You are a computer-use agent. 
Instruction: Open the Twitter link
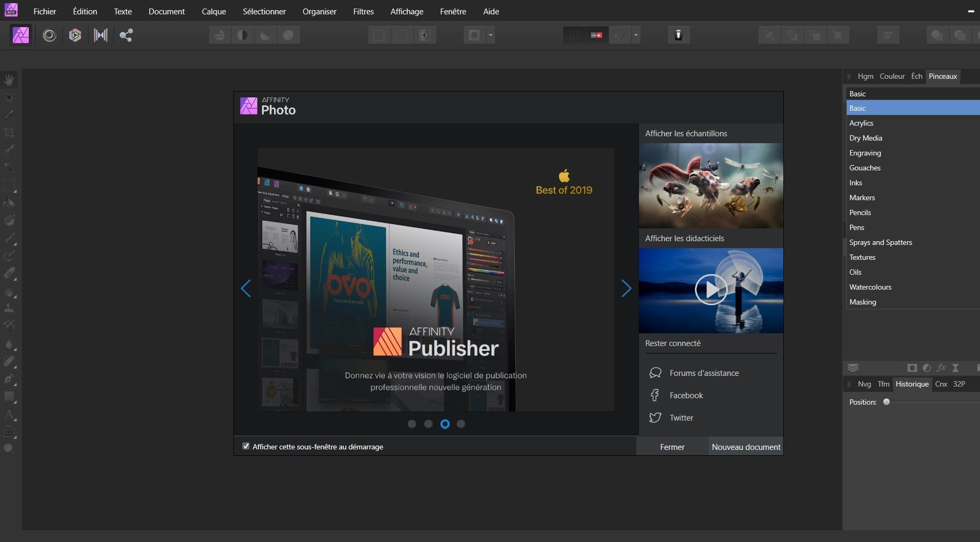click(681, 418)
